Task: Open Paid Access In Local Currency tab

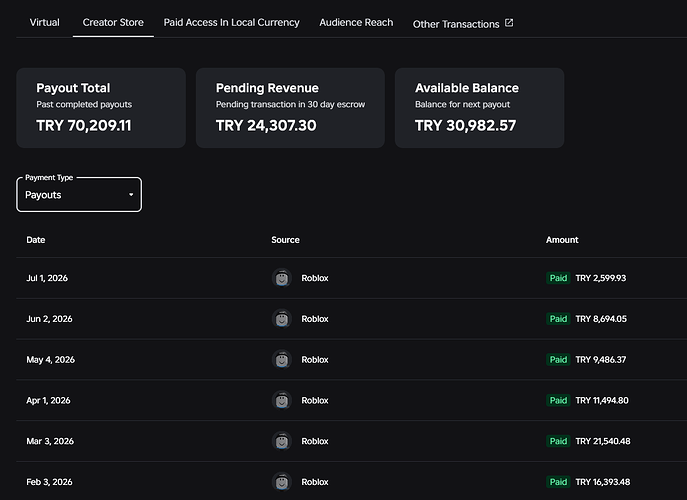Action: [231, 22]
